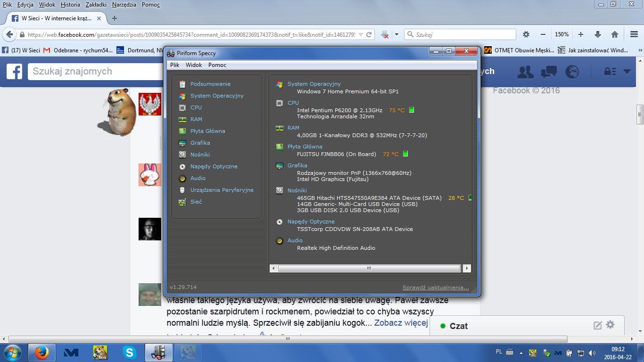Open Urządzenia Peryferyjne in Speccy's sidebar
The image size is (644, 362).
point(222,190)
